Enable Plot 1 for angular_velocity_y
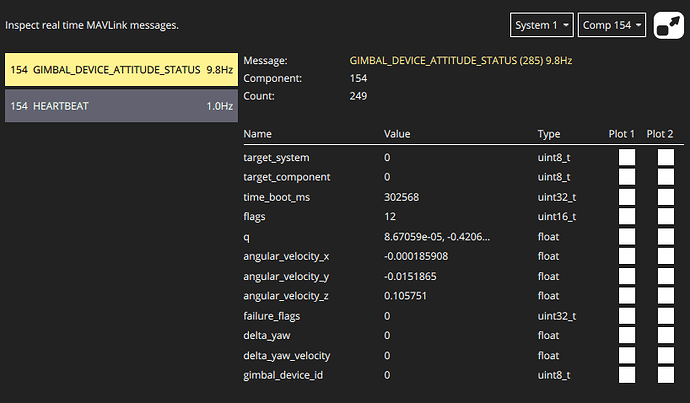Viewport: 690px width, 403px height. [627, 276]
